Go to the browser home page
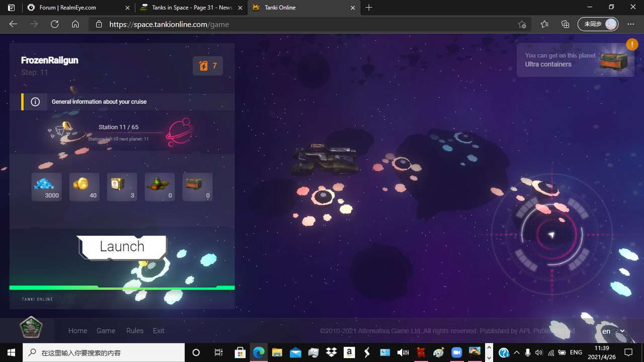 click(x=75, y=24)
